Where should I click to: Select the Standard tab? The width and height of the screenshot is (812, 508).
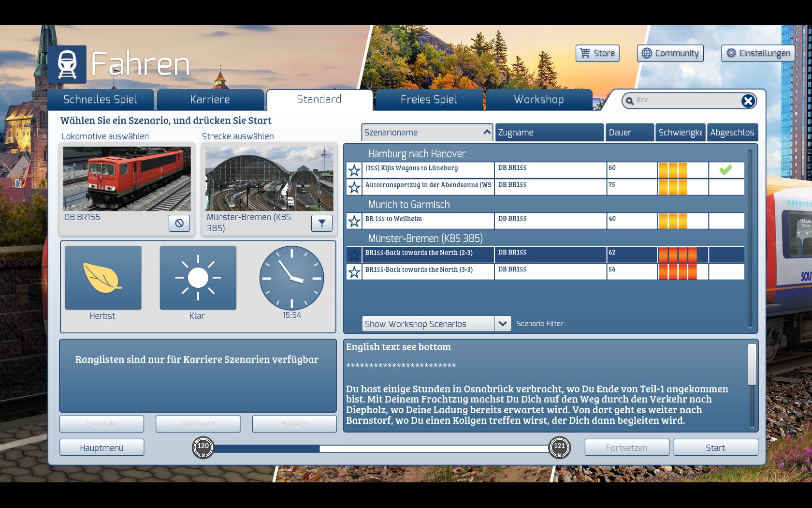pyautogui.click(x=319, y=100)
